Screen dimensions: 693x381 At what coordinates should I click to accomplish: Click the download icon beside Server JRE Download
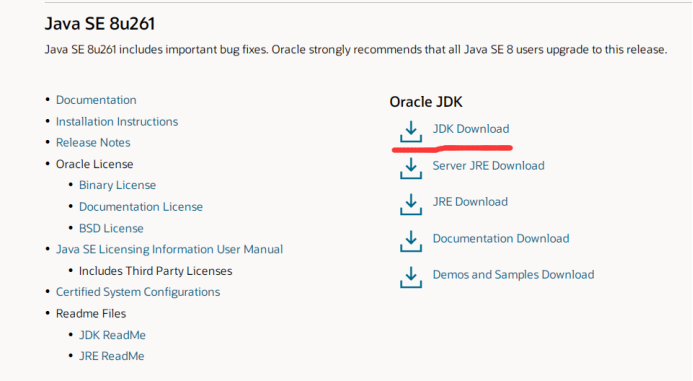click(x=411, y=168)
